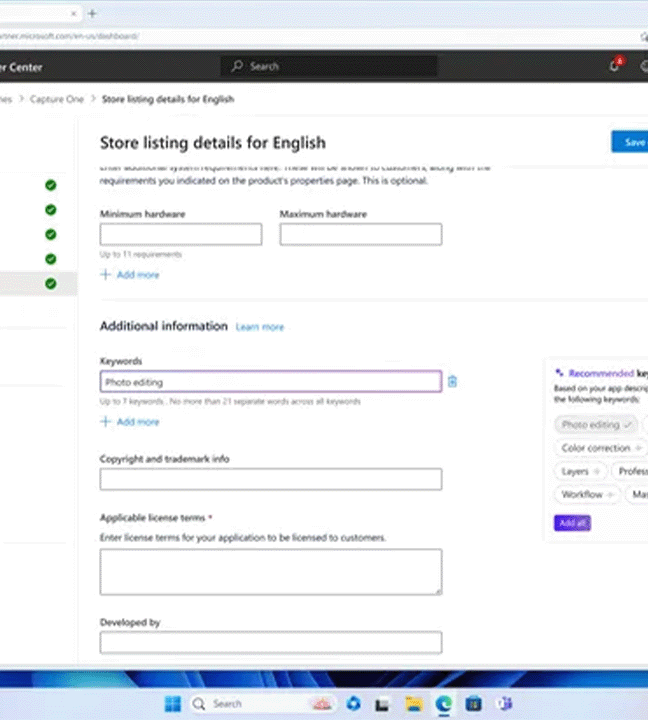The image size is (648, 720).
Task: Open the dark square app icon in the taskbar
Action: click(x=382, y=704)
